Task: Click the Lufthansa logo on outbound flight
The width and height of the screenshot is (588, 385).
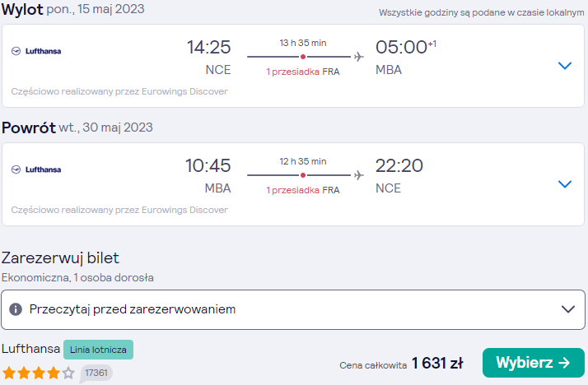Action: (36, 51)
